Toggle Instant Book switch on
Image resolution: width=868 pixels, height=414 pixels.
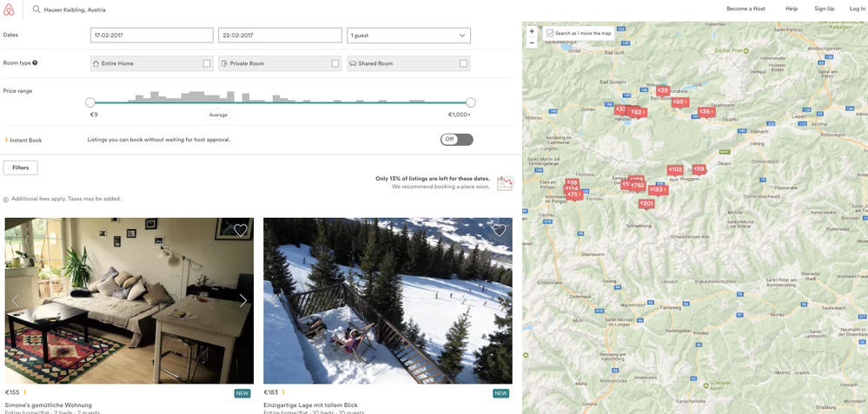pyautogui.click(x=456, y=140)
